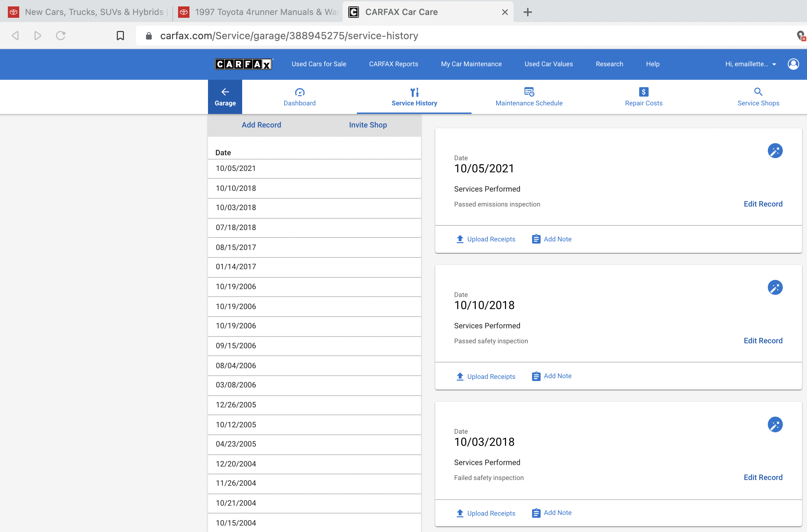Click the extension icon at address bar right
The height and width of the screenshot is (532, 807).
pyautogui.click(x=801, y=36)
